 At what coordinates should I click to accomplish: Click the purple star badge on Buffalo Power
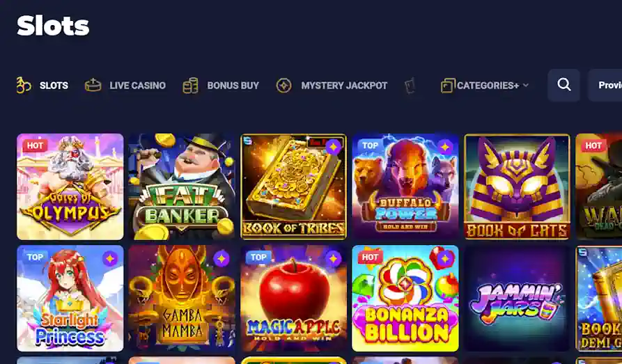tap(445, 147)
